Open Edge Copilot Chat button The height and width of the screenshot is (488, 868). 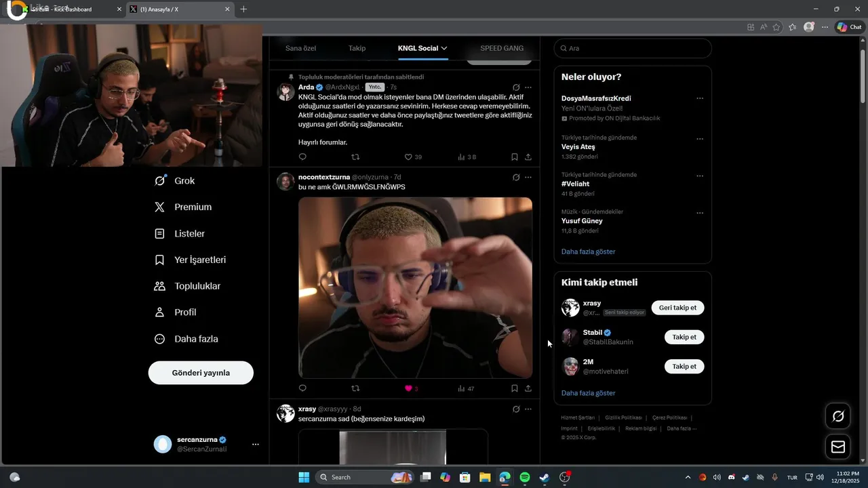[x=850, y=27]
